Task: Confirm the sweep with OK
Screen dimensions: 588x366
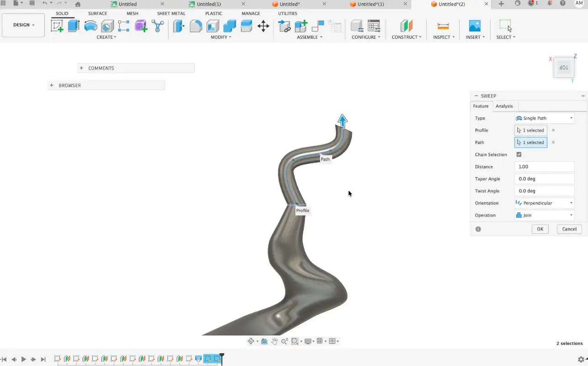Action: [x=540, y=229]
